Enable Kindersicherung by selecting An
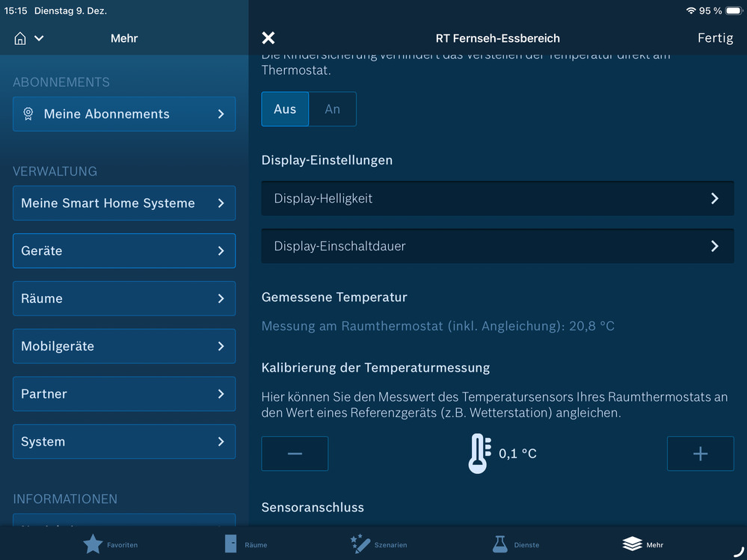 tap(332, 108)
